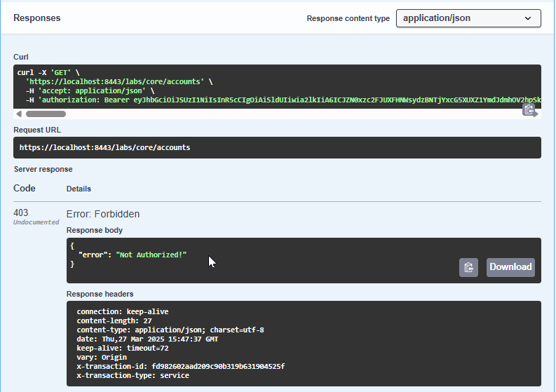Click the Responses section heading

tap(36, 18)
